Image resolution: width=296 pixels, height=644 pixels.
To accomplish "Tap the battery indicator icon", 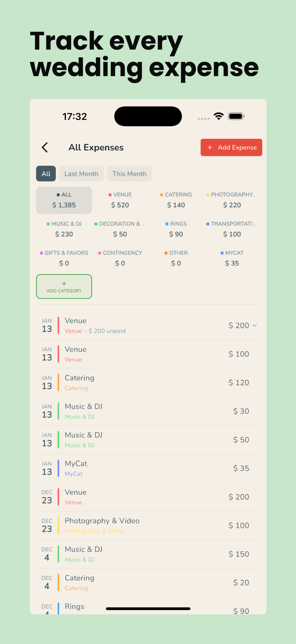I will click(x=236, y=116).
